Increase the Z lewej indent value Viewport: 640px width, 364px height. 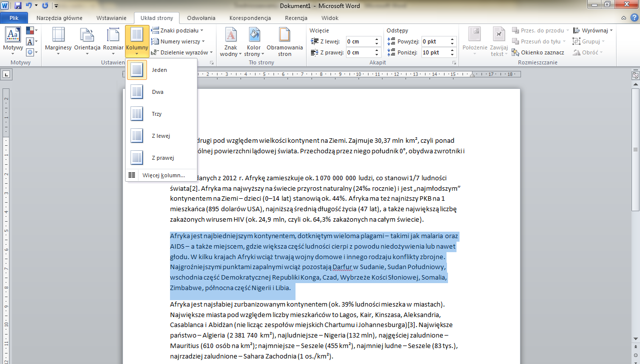click(x=377, y=39)
